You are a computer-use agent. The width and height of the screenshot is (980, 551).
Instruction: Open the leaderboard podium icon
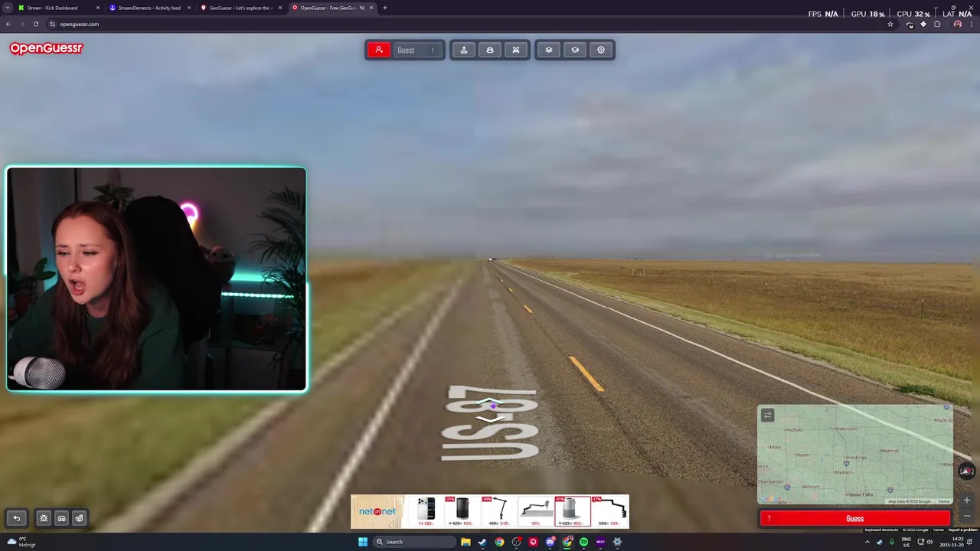pos(464,50)
